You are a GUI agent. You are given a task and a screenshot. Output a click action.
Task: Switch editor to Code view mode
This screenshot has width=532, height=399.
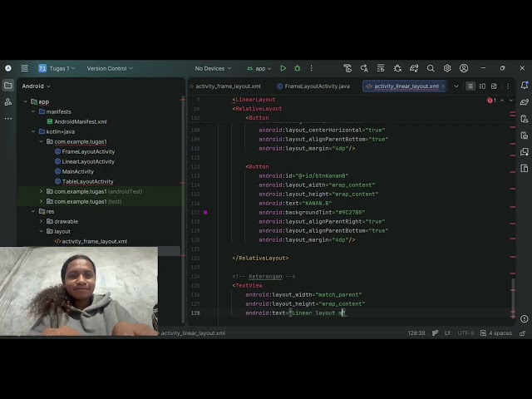[x=470, y=86]
